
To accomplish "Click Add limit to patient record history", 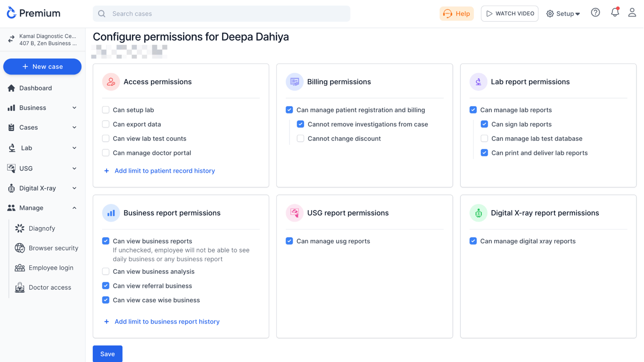I will (164, 171).
